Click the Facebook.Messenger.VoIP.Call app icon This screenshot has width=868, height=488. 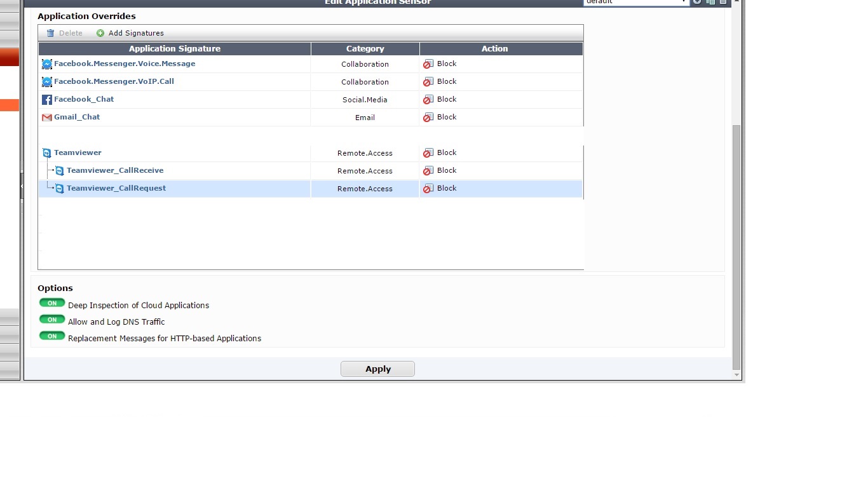(47, 82)
